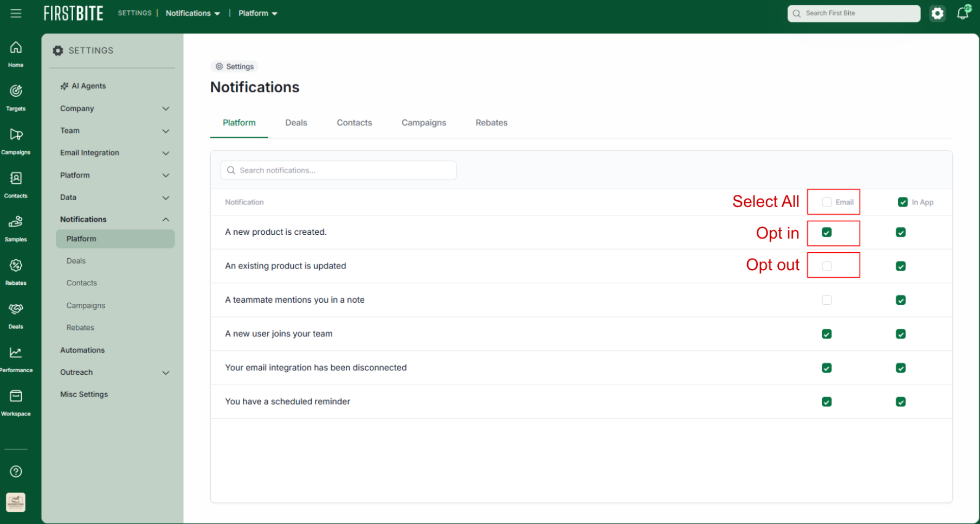The width and height of the screenshot is (980, 524).
Task: Open Targets from the sidebar
Action: [16, 98]
